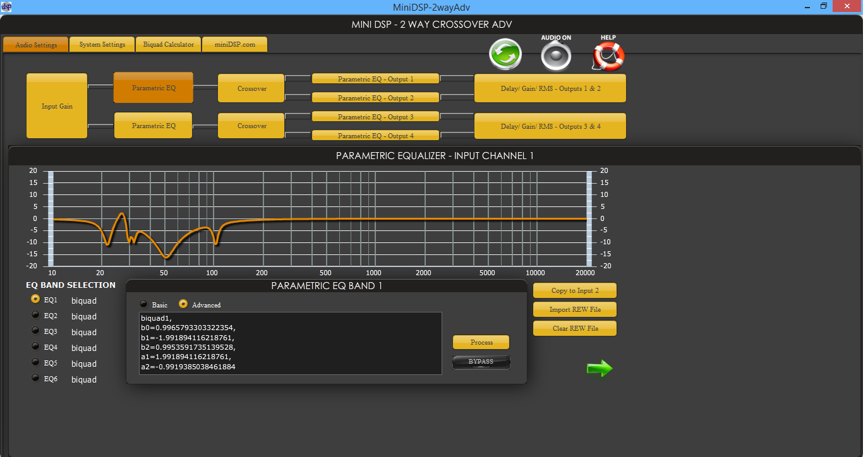Screen dimensions: 868x457
Task: Open the System Settings tab
Action: point(102,44)
